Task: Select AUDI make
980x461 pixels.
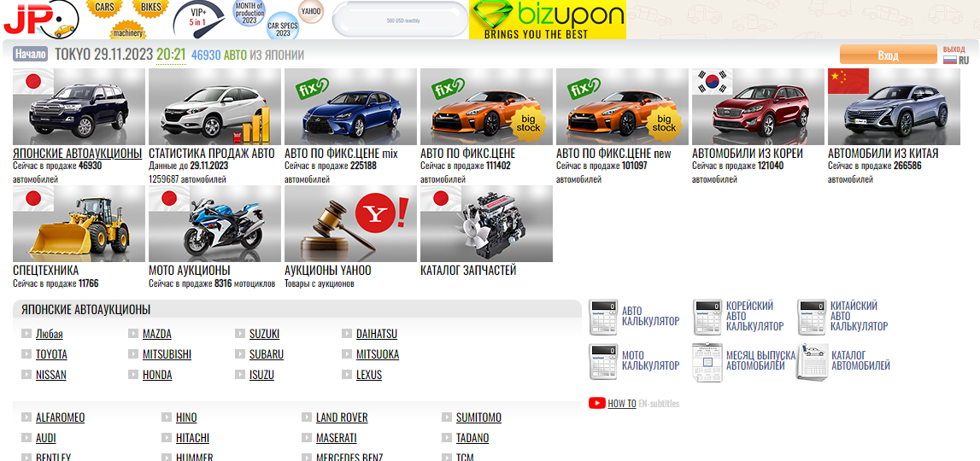Action: pyautogui.click(x=45, y=438)
